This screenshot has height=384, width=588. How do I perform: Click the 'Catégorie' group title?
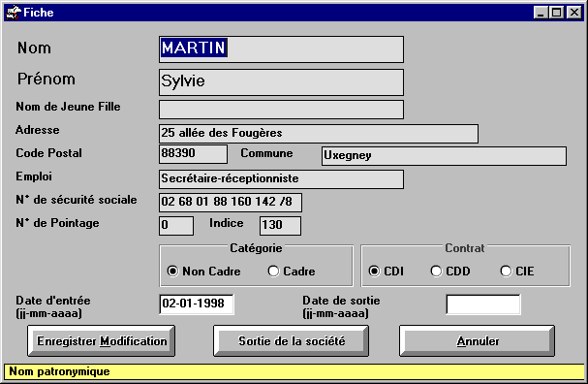click(x=256, y=248)
